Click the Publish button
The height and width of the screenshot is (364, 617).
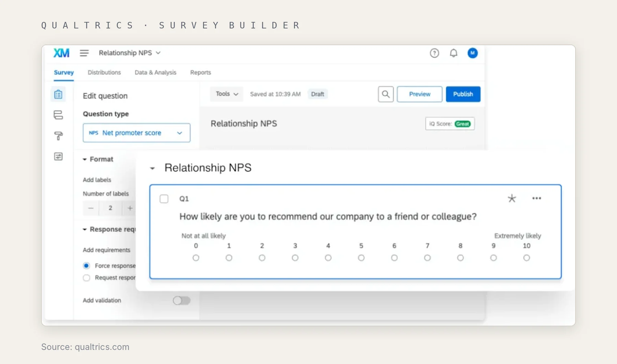click(x=463, y=94)
